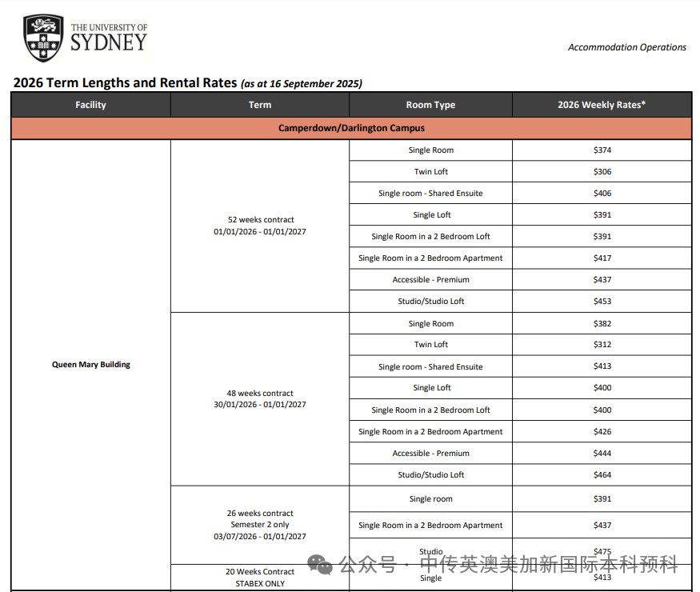Click the 'Term' column header
The width and height of the screenshot is (700, 592).
tap(260, 105)
